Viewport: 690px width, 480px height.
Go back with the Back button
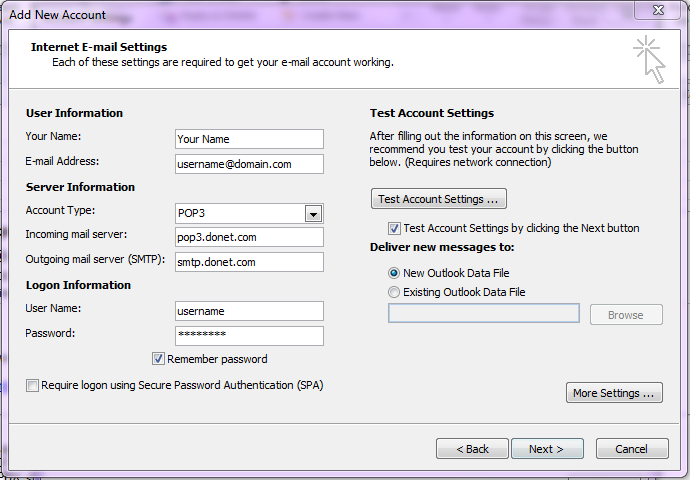coord(472,449)
